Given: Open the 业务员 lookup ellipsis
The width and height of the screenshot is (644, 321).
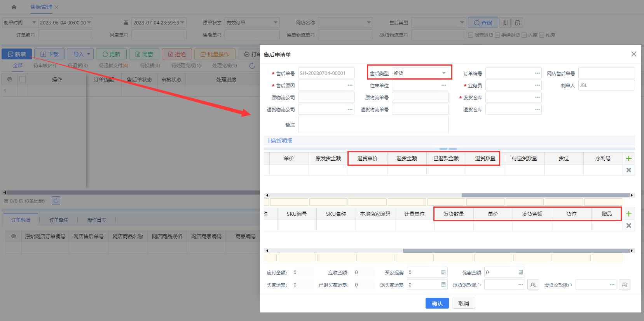Looking at the screenshot, I should click(x=538, y=85).
